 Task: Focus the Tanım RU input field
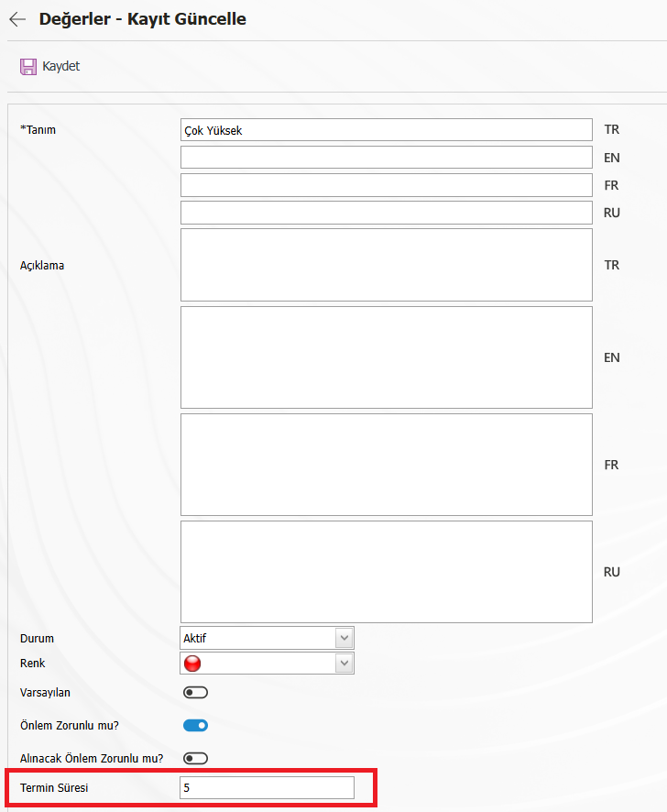click(387, 213)
